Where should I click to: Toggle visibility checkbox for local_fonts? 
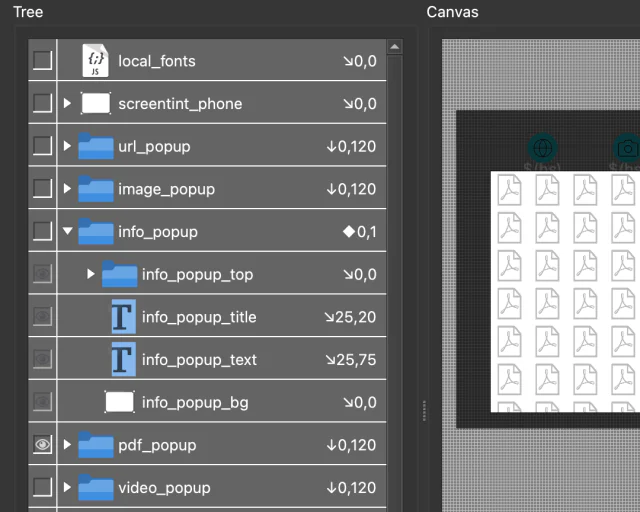(42, 60)
